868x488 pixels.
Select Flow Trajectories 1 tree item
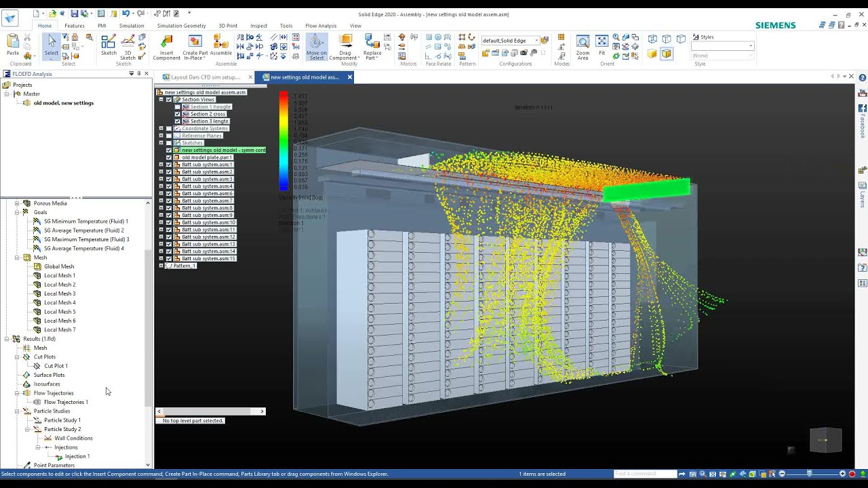click(x=66, y=402)
